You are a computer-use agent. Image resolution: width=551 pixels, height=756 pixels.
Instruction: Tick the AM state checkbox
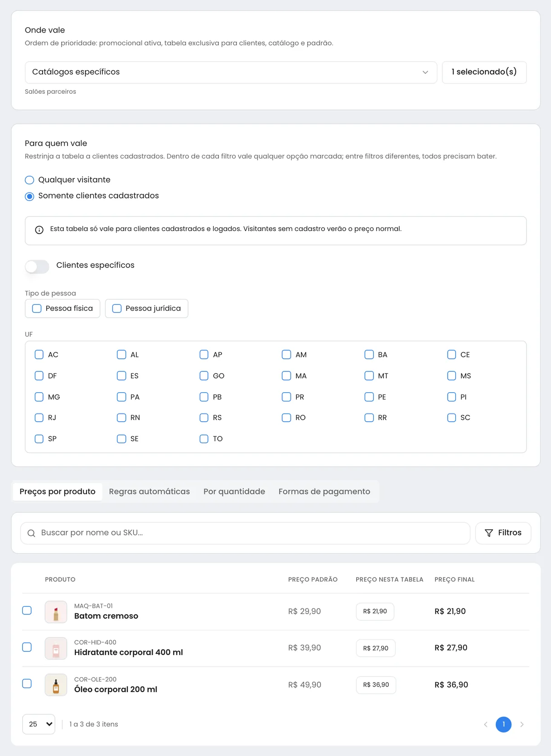point(286,355)
